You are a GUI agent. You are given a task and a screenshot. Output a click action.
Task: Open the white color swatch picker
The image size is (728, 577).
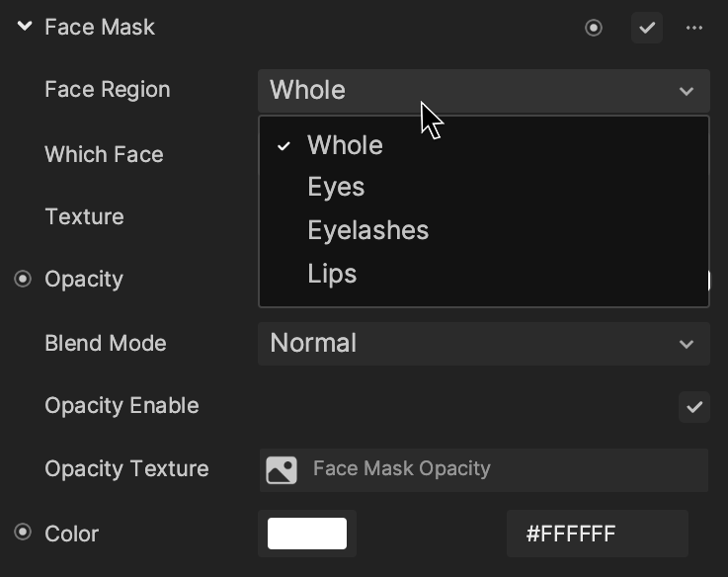coord(307,534)
